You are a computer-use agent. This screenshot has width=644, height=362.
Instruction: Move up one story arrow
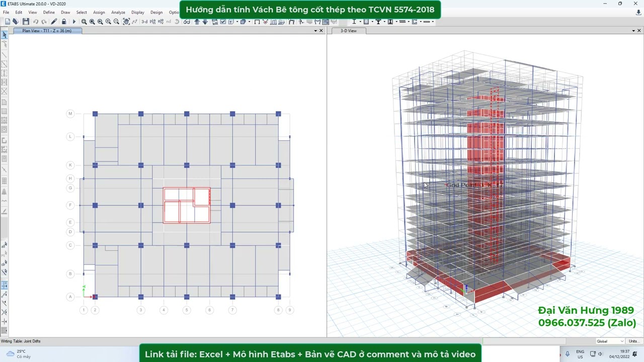(x=197, y=22)
